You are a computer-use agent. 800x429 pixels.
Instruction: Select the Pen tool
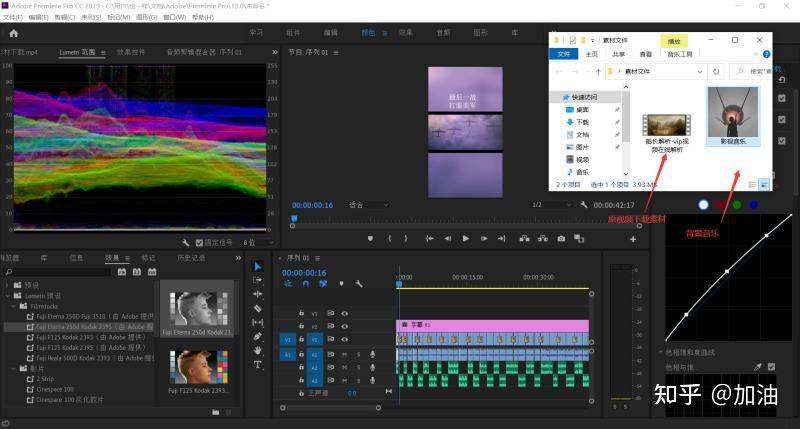(258, 337)
